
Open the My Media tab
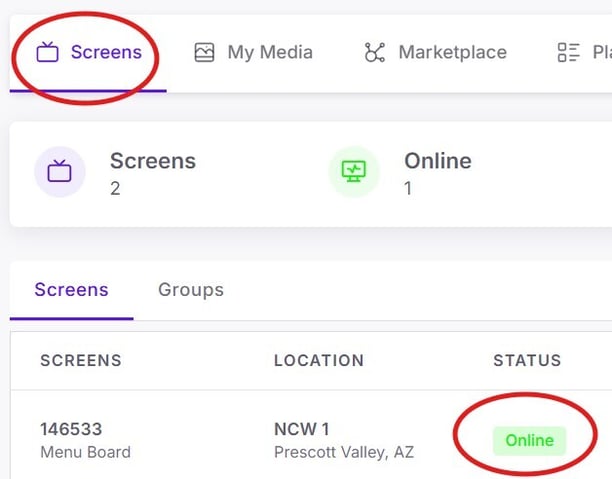coord(269,53)
